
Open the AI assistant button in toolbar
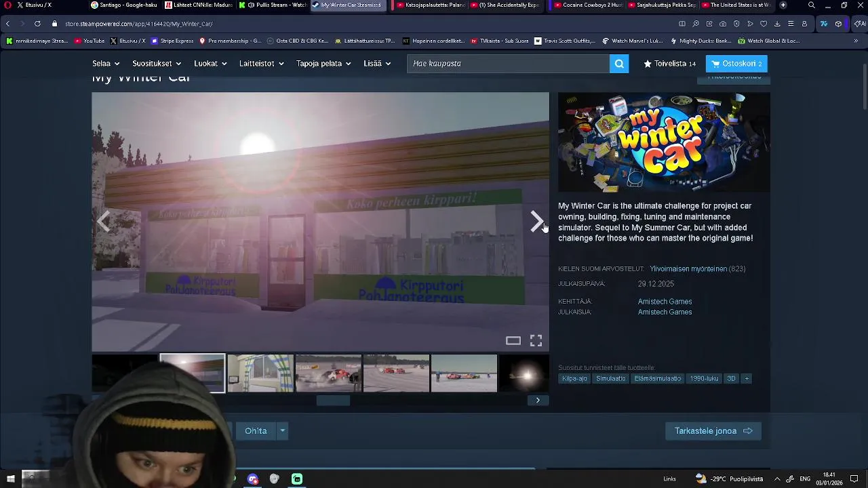859,24
